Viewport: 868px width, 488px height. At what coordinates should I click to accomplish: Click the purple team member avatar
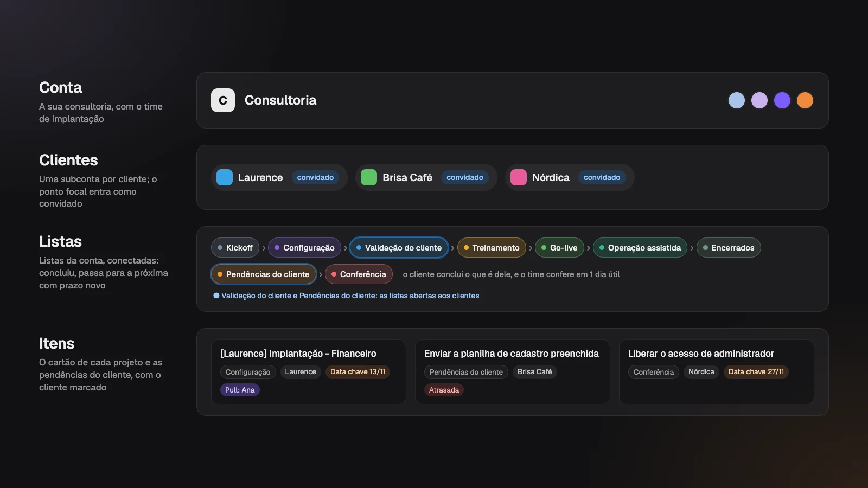pos(782,100)
